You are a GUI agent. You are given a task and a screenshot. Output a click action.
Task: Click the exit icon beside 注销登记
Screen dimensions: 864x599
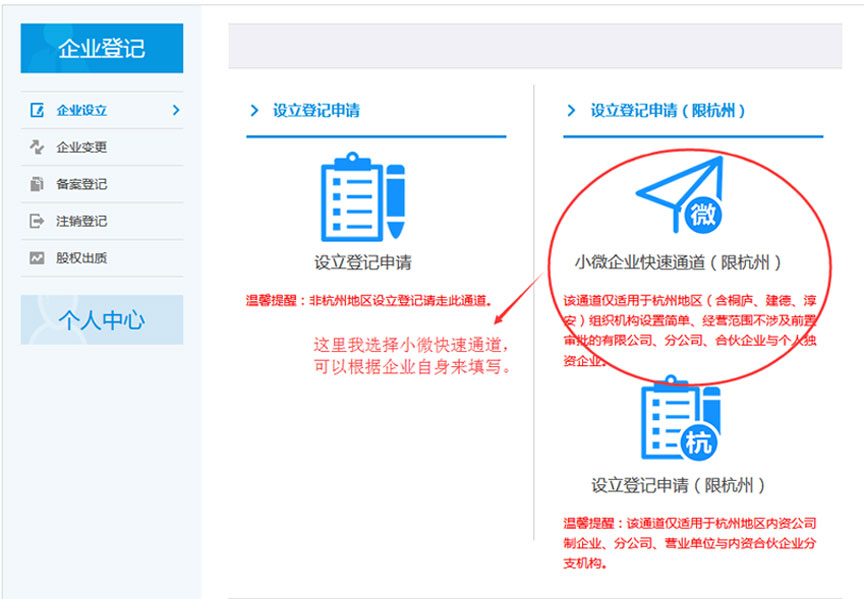[x=39, y=220]
